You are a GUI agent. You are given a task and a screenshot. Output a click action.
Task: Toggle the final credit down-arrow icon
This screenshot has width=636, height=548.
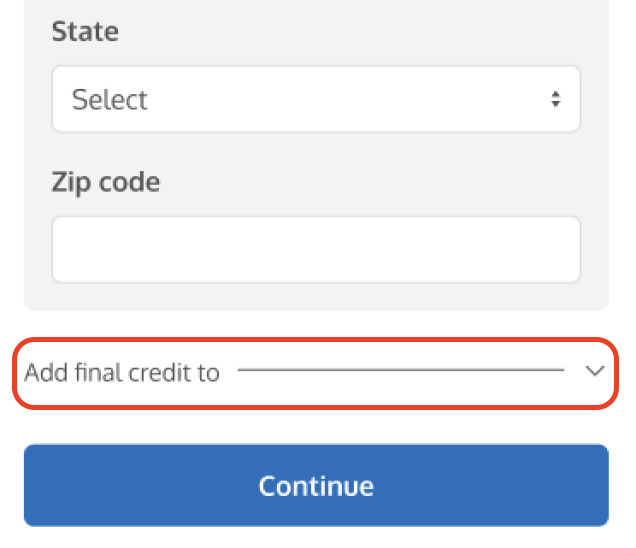coord(594,371)
